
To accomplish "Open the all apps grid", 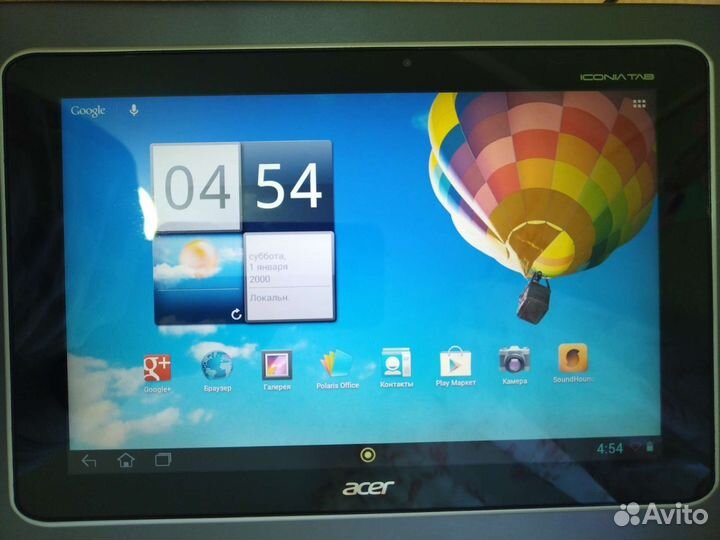I will 639,103.
